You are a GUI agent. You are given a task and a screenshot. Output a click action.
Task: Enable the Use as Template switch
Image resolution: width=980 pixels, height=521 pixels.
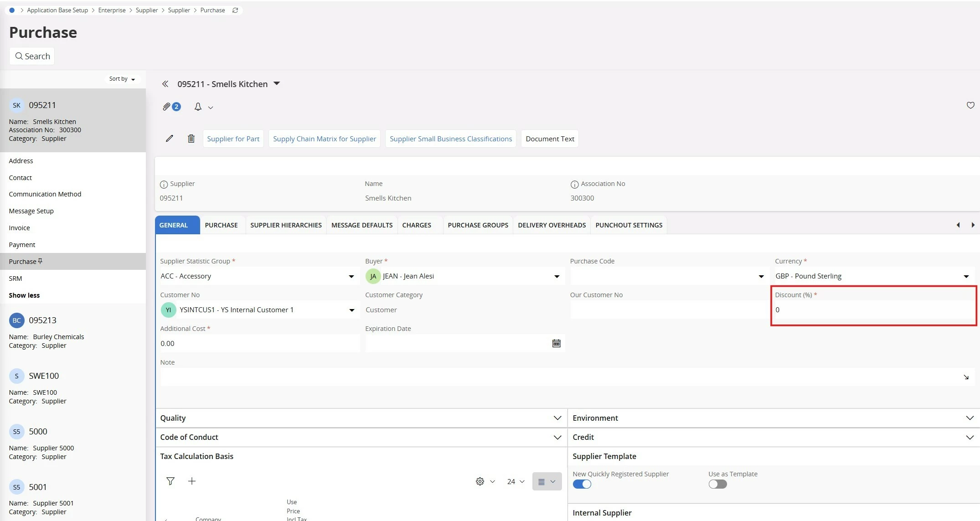click(717, 484)
